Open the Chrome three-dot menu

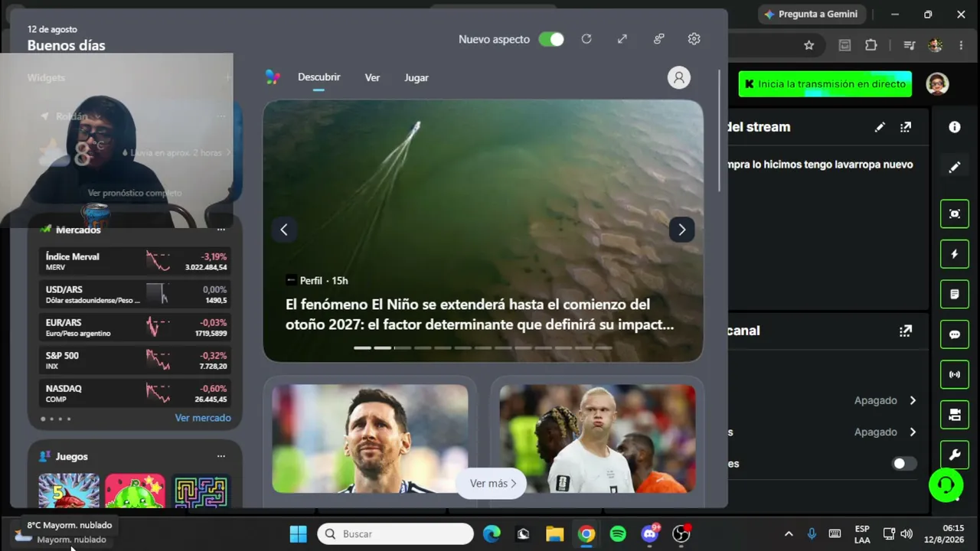tap(961, 45)
